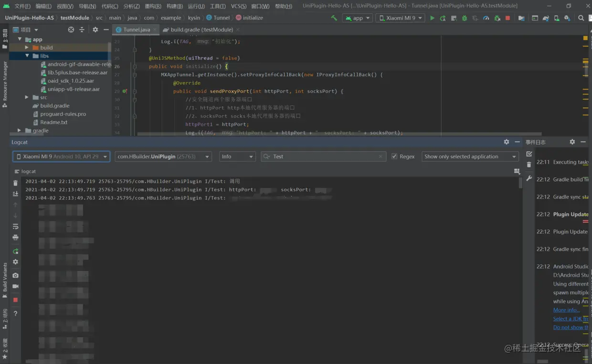Open AVD Manager icon in toolbar
The height and width of the screenshot is (364, 592).
557,18
